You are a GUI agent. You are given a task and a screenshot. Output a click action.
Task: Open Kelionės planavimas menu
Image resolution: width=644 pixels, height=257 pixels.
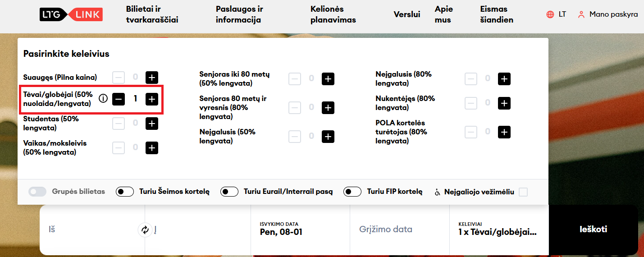tap(333, 14)
